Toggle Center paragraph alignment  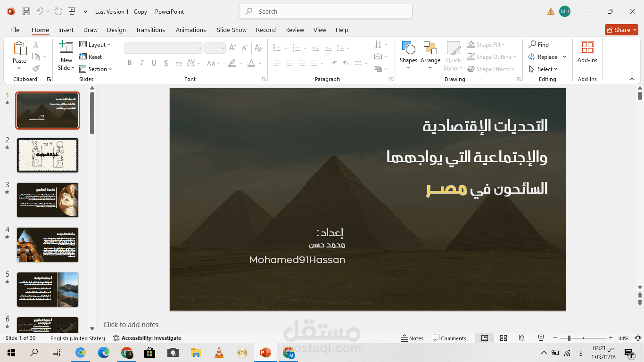coord(289,63)
